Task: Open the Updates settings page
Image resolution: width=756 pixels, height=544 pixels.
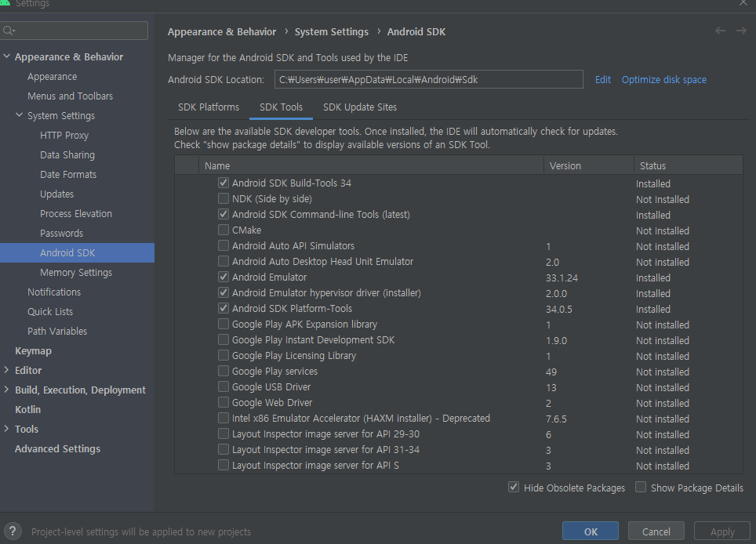Action: tap(57, 194)
